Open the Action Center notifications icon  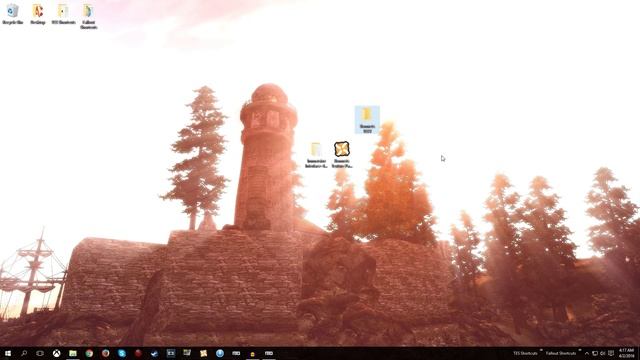[x=611, y=353]
